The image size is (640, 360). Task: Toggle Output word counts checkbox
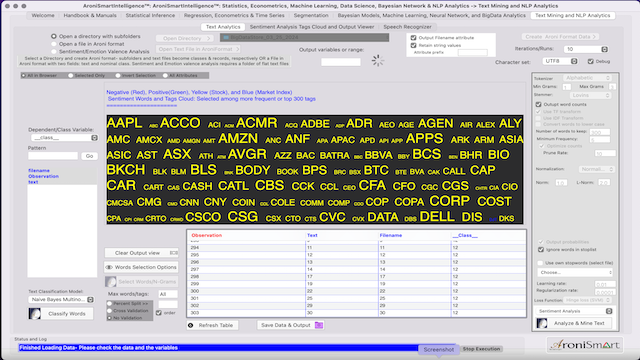pyautogui.click(x=538, y=104)
